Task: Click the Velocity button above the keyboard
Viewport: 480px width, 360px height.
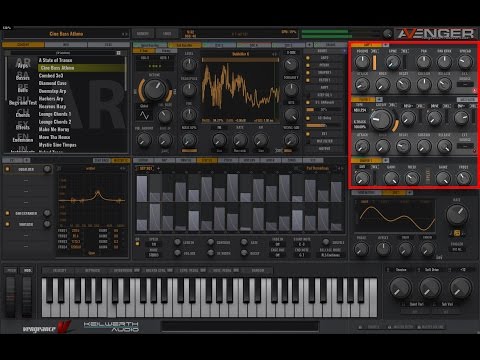Action: coord(60,270)
